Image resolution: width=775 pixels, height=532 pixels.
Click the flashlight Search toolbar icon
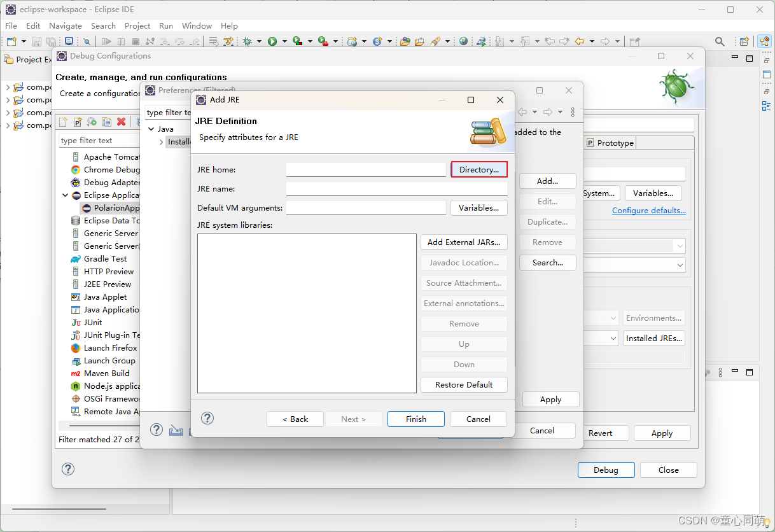(435, 41)
